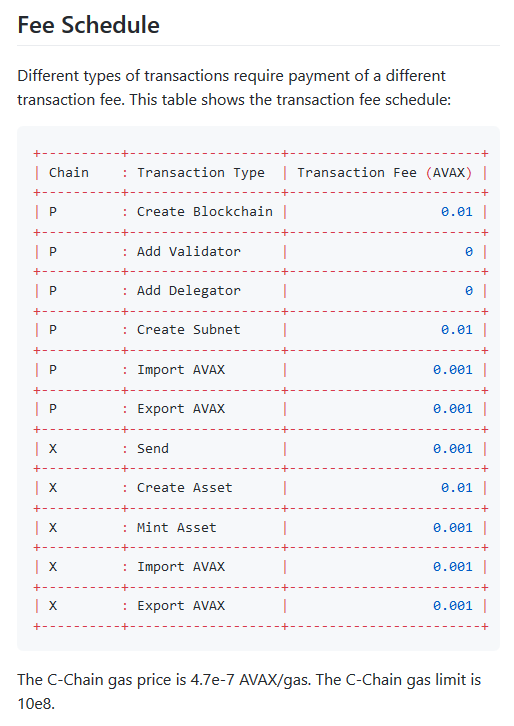Viewport: 514px width, 726px height.
Task: Click the 0 fee for Add Delegator
Action: point(469,291)
